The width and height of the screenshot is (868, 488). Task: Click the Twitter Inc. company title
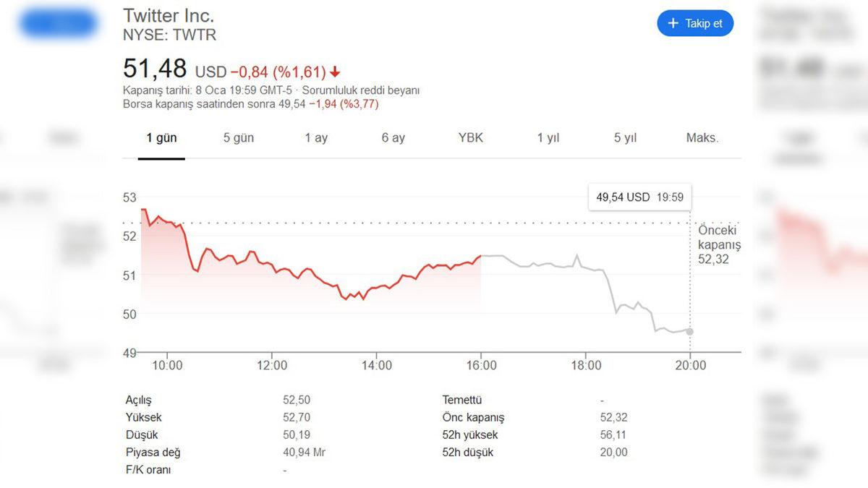point(169,15)
